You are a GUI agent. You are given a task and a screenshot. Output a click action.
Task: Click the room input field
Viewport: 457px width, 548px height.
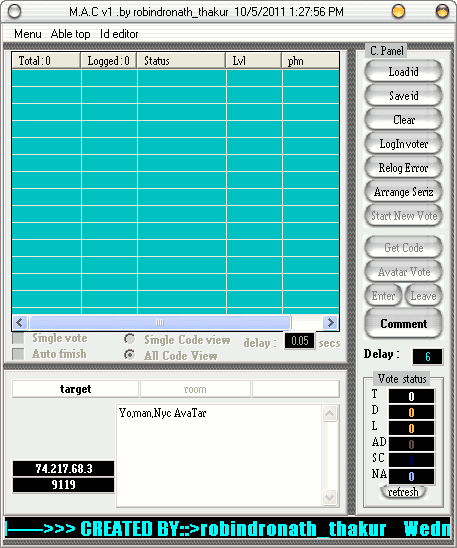point(195,389)
